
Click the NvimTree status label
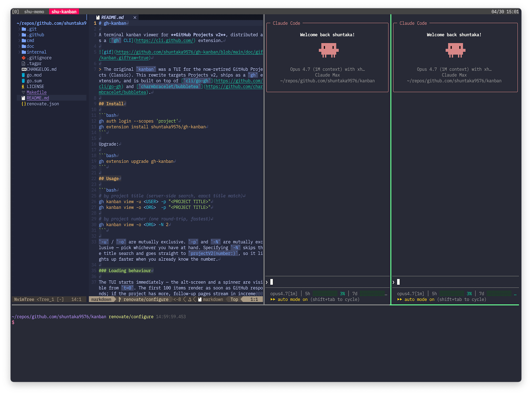[x=24, y=299]
